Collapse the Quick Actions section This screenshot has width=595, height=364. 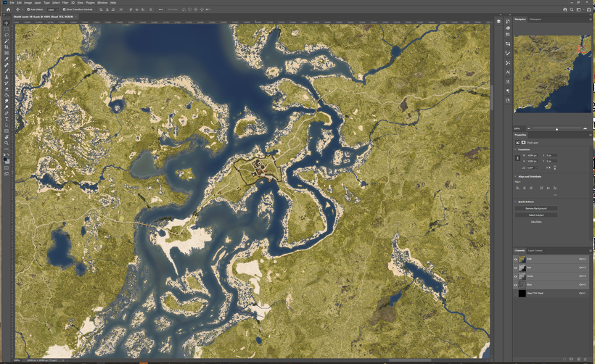(516, 201)
